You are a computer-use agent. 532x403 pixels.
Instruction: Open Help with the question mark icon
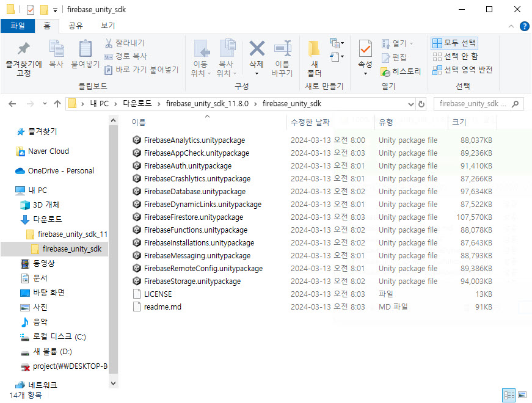click(525, 26)
